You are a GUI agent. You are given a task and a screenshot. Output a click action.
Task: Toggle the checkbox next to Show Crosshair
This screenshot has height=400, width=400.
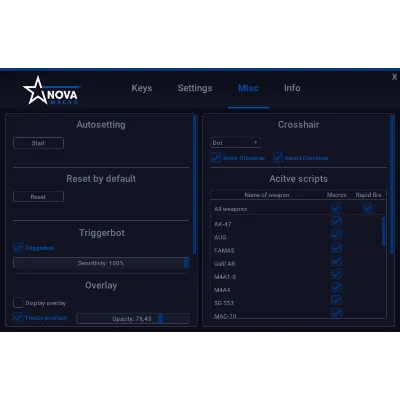[x=278, y=158]
